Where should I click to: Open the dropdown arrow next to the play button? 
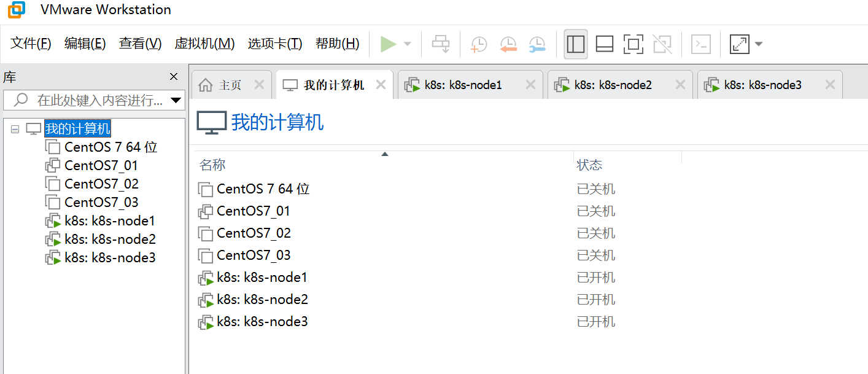[x=407, y=44]
